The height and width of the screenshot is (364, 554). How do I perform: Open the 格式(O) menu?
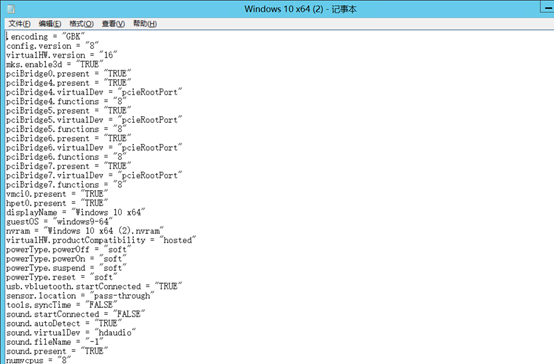(x=81, y=24)
